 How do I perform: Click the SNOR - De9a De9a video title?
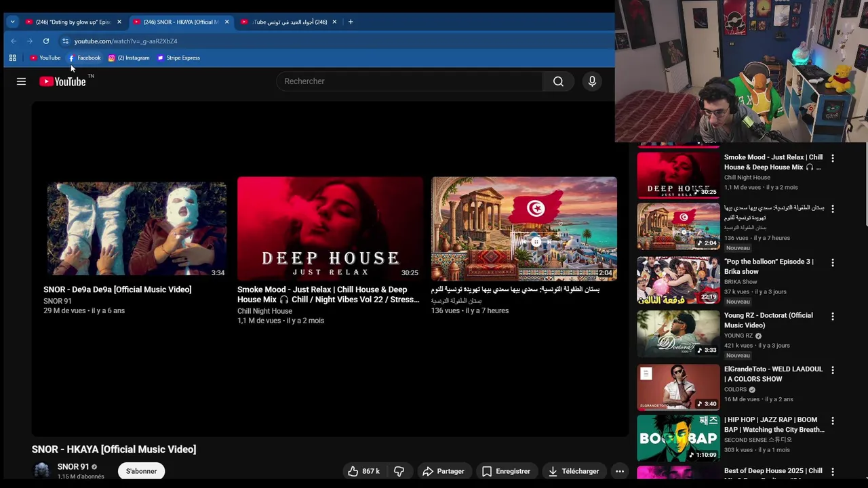coord(117,289)
